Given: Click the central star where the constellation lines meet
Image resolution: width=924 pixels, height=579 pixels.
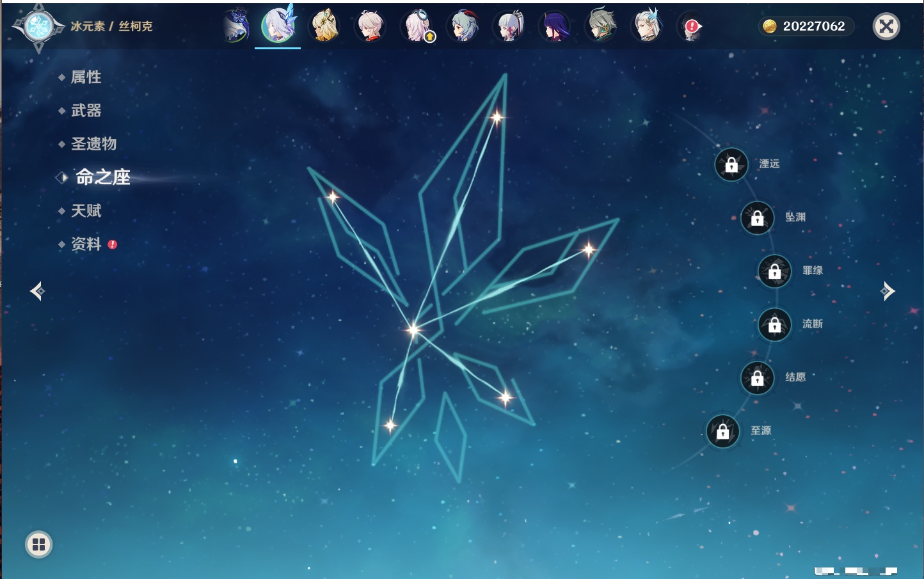Looking at the screenshot, I should [413, 329].
